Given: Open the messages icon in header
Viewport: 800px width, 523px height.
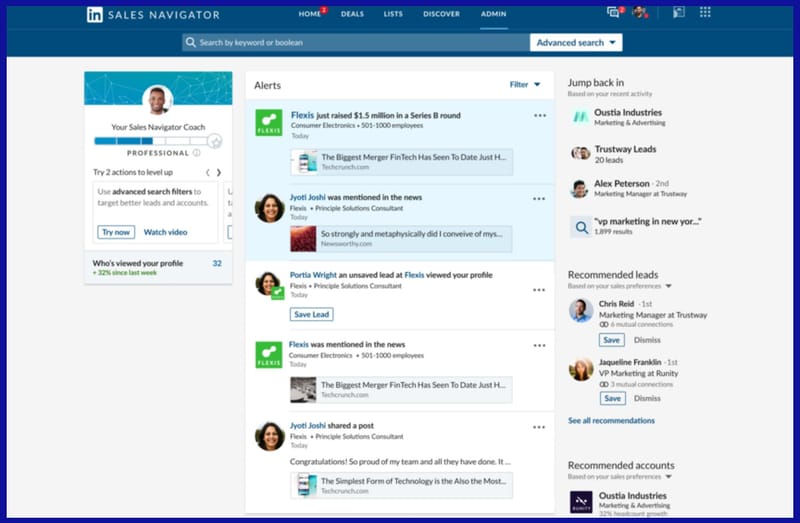Looking at the screenshot, I should pyautogui.click(x=613, y=13).
